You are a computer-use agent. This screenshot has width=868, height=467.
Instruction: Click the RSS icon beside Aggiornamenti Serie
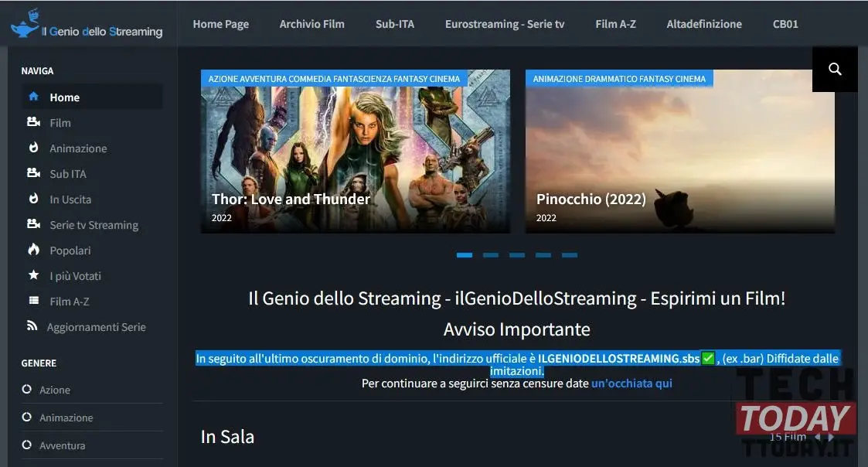coord(32,326)
